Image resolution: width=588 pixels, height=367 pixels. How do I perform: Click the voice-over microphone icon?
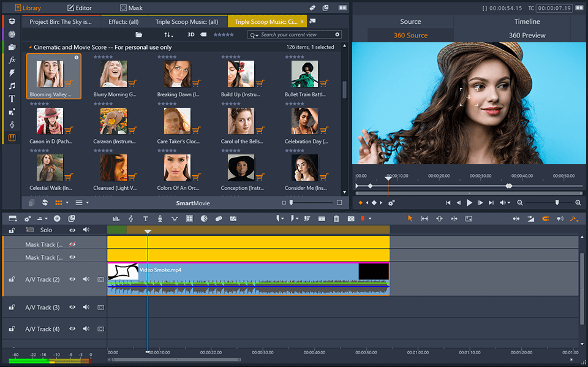(x=160, y=219)
